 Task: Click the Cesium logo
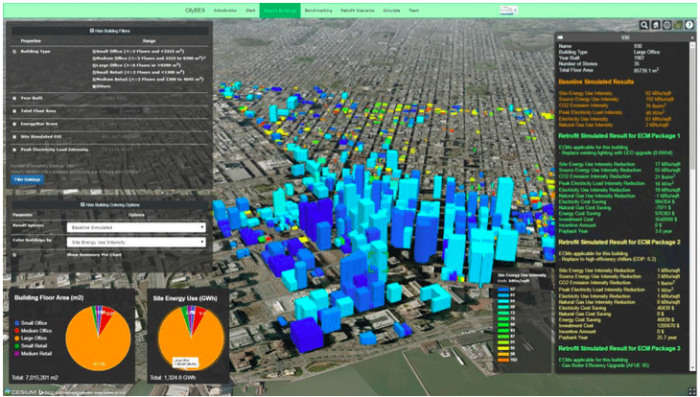click(20, 392)
